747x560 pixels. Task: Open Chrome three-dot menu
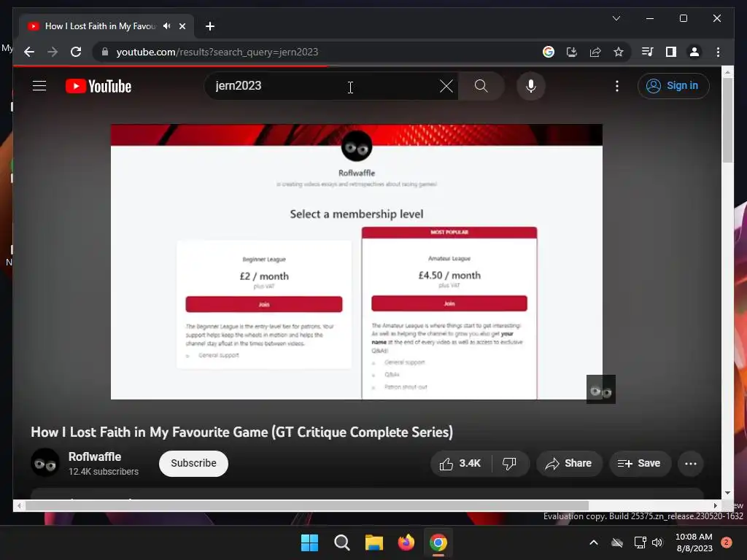pyautogui.click(x=718, y=52)
